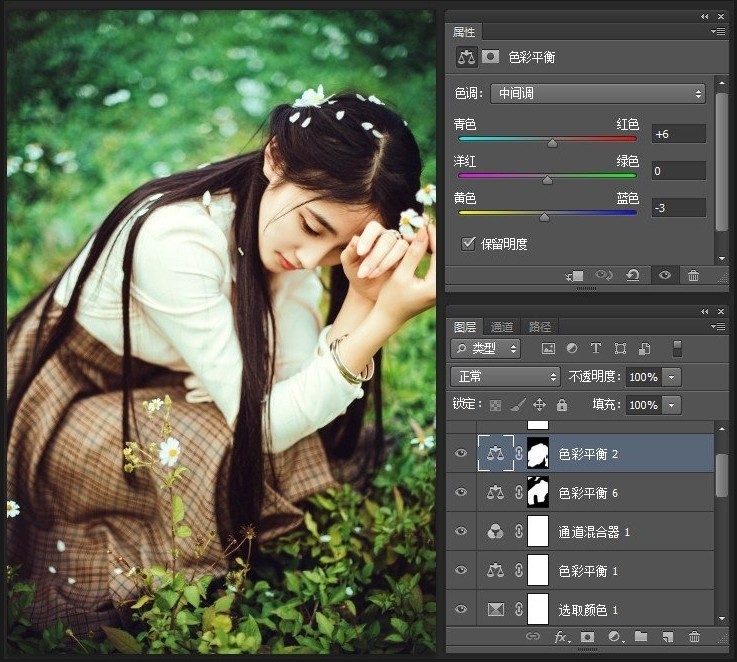This screenshot has height=662, width=737.
Task: Toggle the 保留明度 checkbox
Action: coord(468,243)
